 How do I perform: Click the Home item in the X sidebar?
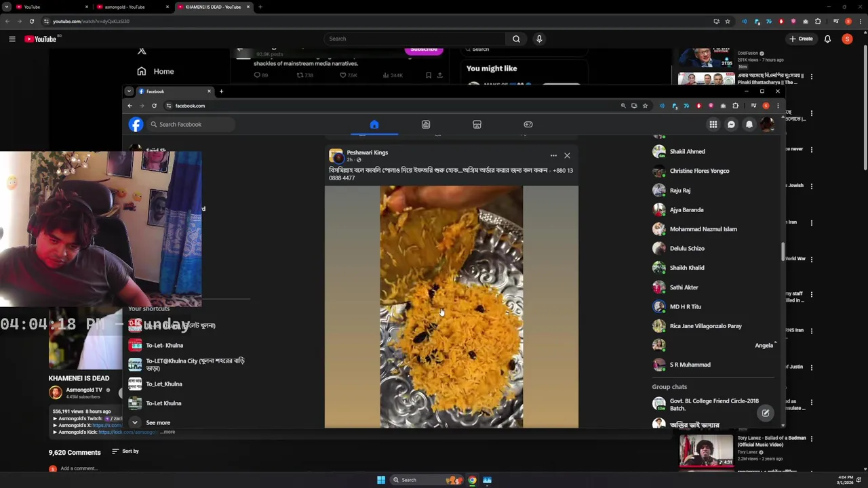[x=155, y=71]
